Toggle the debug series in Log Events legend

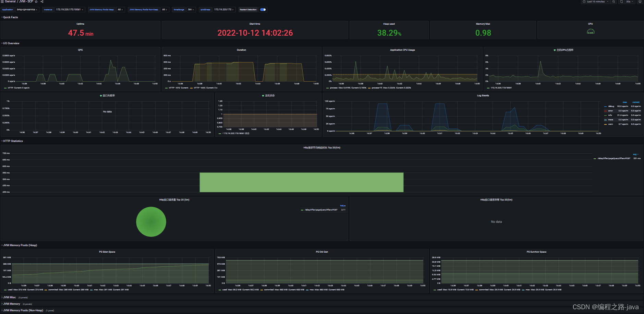pyautogui.click(x=611, y=106)
